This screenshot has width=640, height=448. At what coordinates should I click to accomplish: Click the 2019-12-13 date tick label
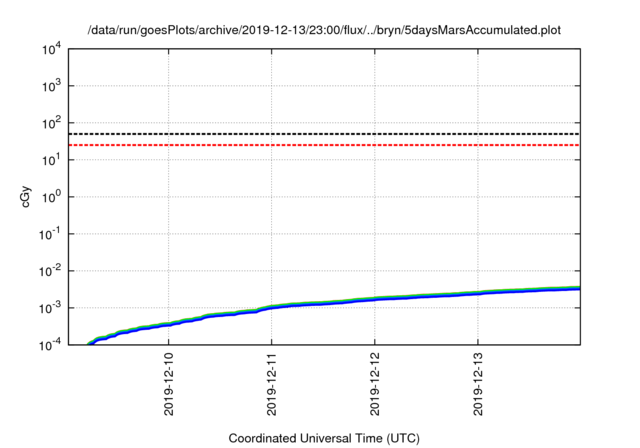[478, 384]
